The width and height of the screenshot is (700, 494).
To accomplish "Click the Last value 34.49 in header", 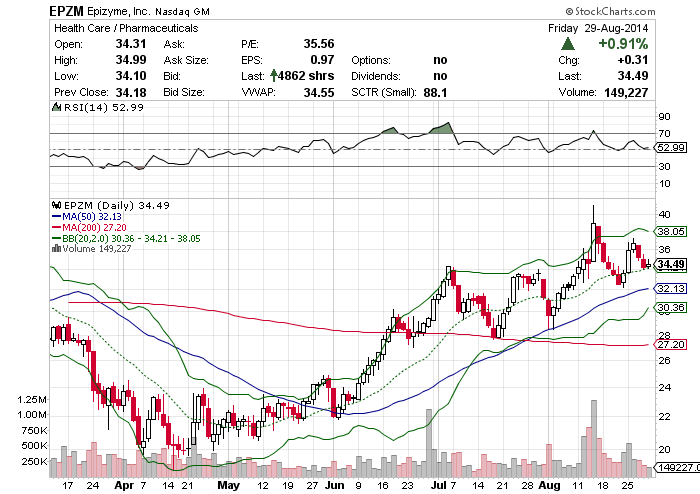I will coord(633,76).
